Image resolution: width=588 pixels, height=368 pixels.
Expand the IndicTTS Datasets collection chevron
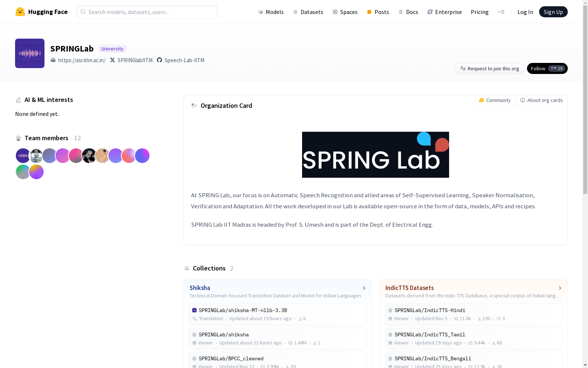pyautogui.click(x=560, y=288)
